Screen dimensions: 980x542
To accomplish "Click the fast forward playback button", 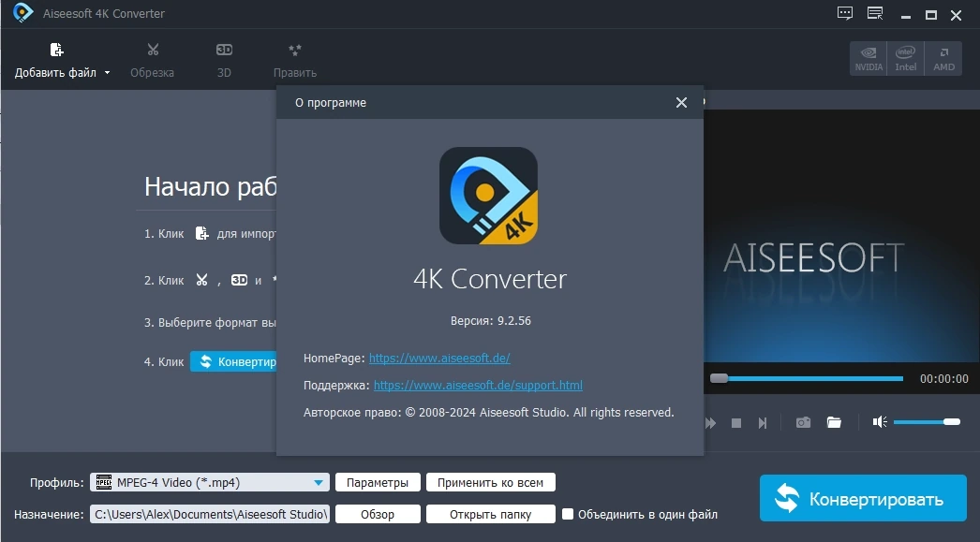I will (710, 423).
